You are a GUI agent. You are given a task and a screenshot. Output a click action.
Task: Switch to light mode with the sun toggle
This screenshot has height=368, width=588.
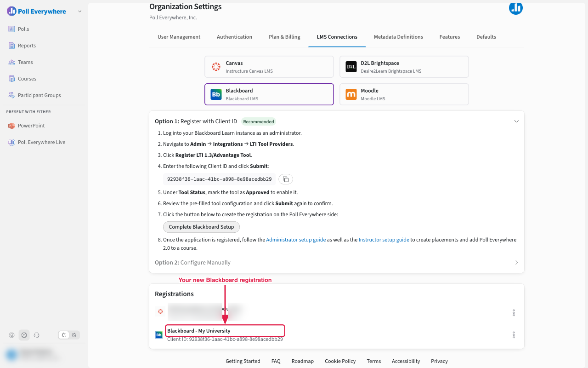64,335
